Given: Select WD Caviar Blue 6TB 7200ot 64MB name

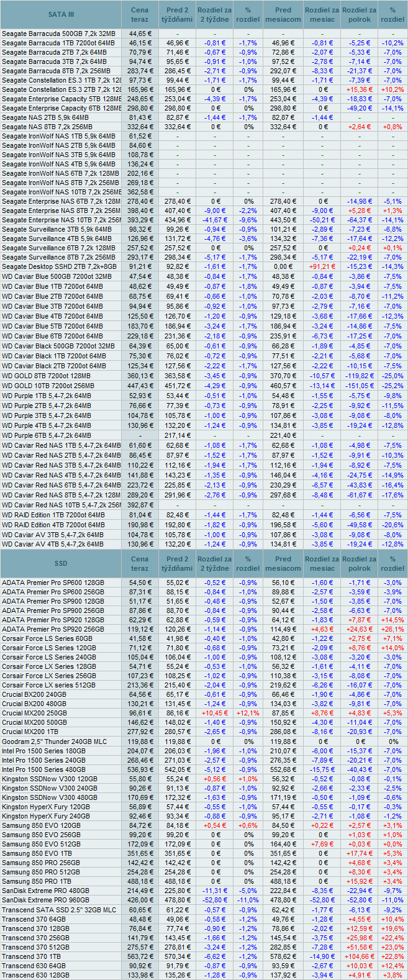Looking at the screenshot, I should pyautogui.click(x=52, y=336).
